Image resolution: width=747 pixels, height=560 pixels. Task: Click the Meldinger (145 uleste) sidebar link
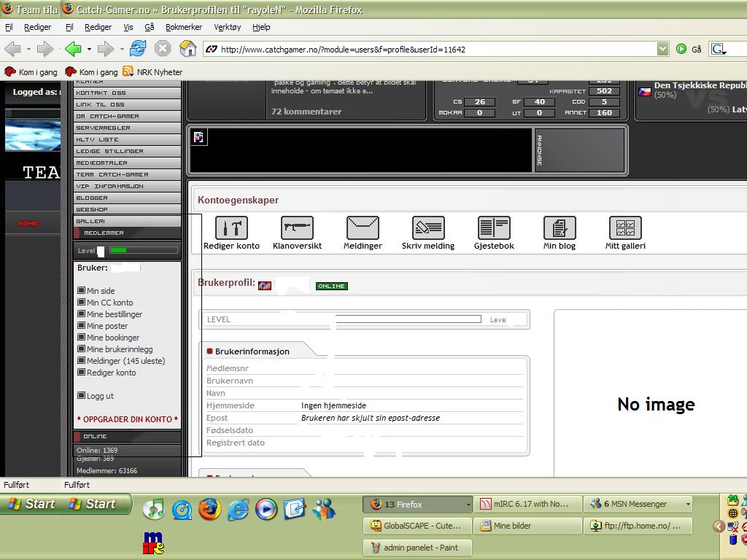[125, 361]
